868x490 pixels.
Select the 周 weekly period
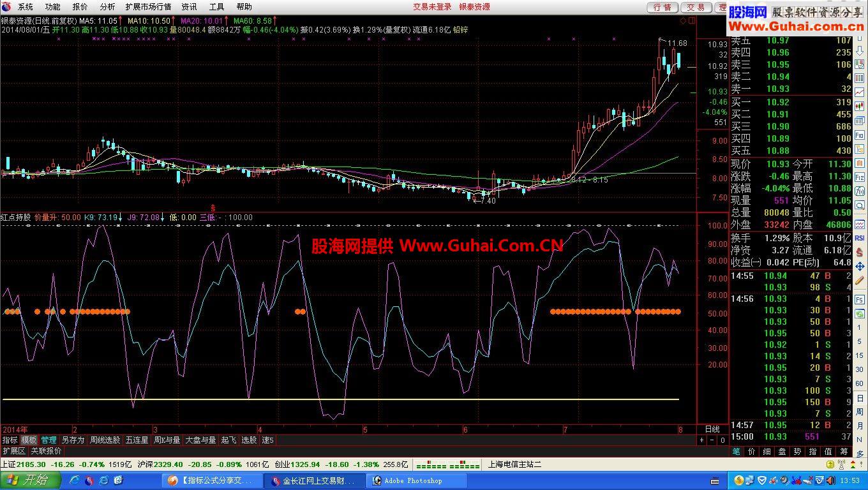coord(860,412)
